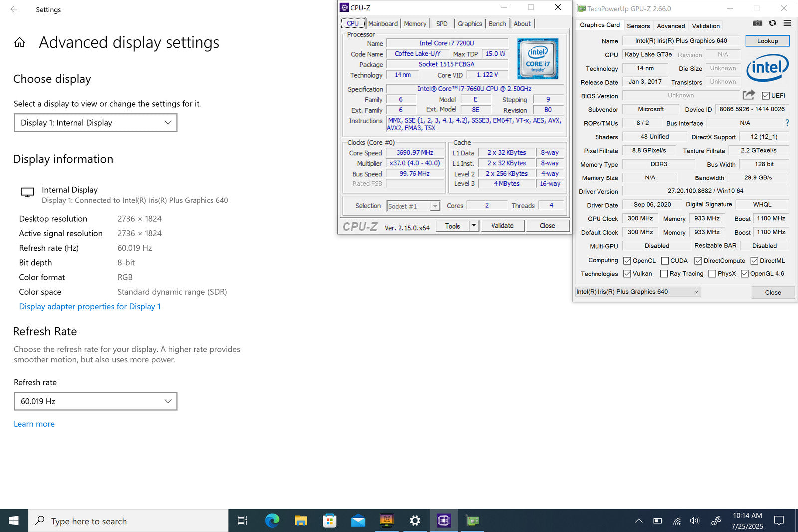Launch Microsoft Edge from taskbar
Image resolution: width=798 pixels, height=532 pixels.
[272, 521]
